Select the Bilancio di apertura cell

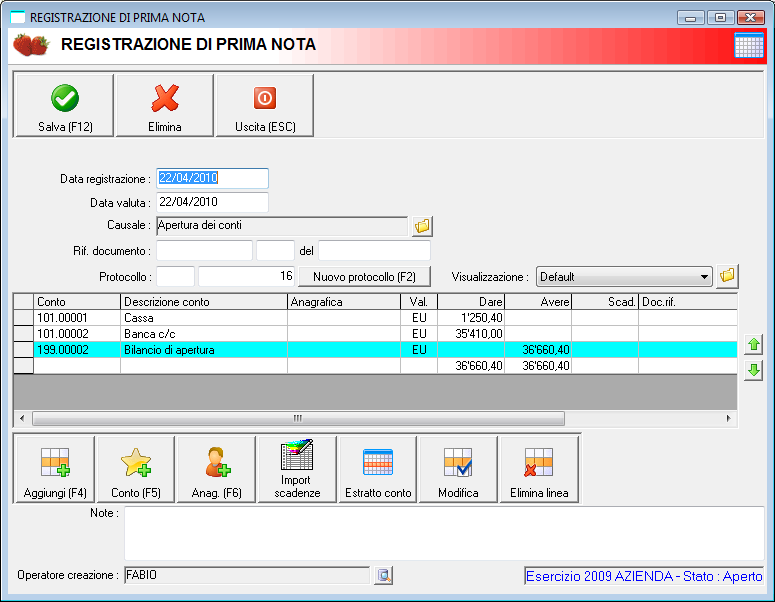[204, 350]
